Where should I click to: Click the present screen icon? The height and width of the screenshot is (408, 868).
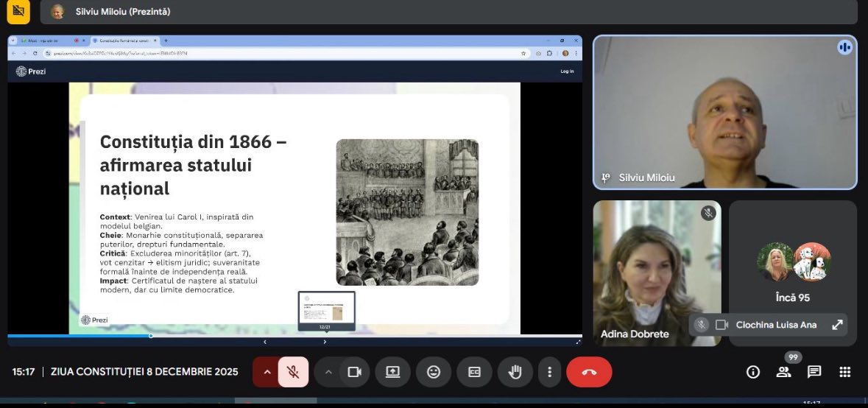point(392,372)
